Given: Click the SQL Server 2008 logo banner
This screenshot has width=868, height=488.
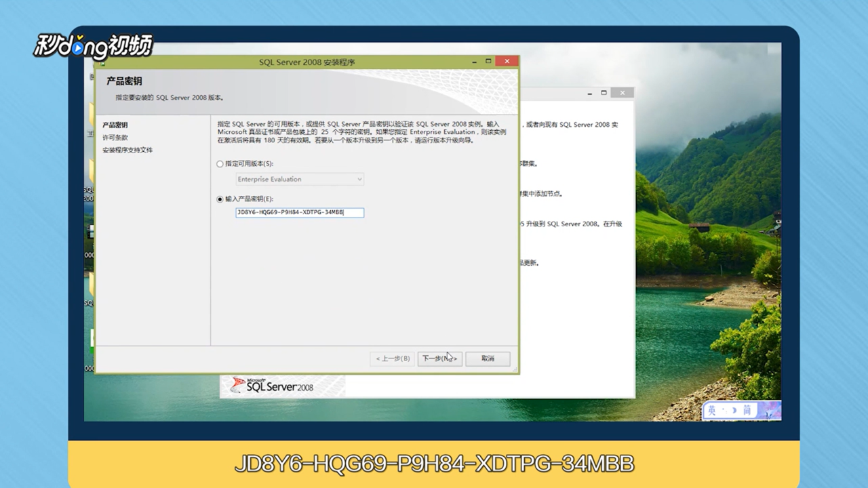Looking at the screenshot, I should [282, 386].
